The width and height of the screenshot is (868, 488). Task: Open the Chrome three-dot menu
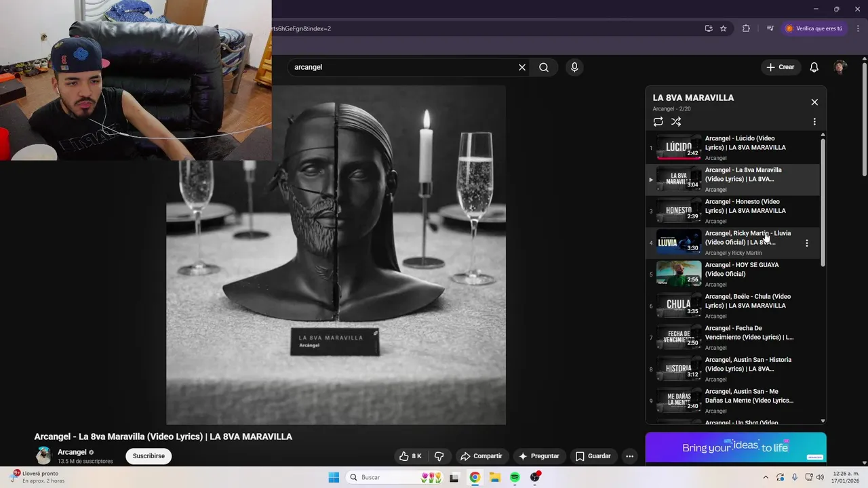click(x=858, y=28)
